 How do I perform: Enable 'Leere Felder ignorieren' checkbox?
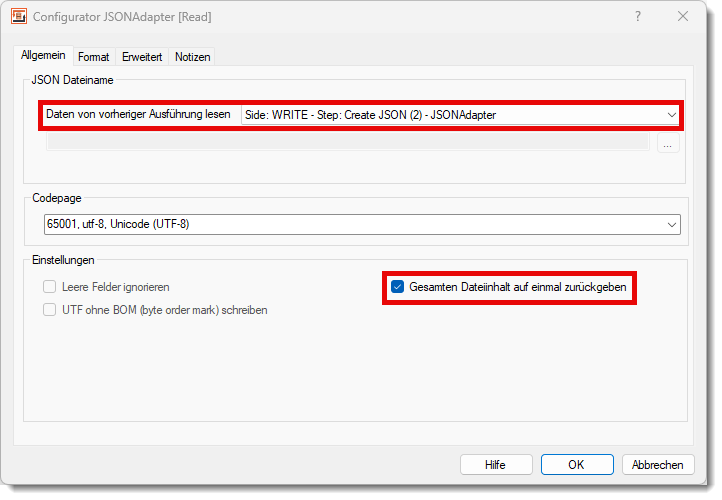point(49,287)
